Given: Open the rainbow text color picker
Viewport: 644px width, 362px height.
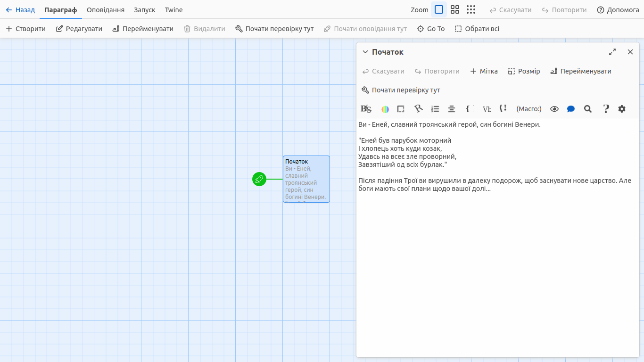Looking at the screenshot, I should point(385,109).
